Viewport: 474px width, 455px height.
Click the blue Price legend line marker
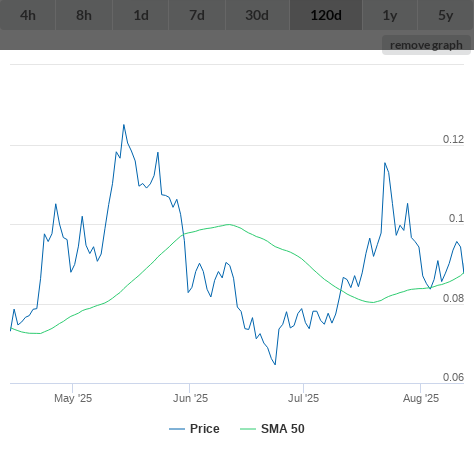coord(177,429)
